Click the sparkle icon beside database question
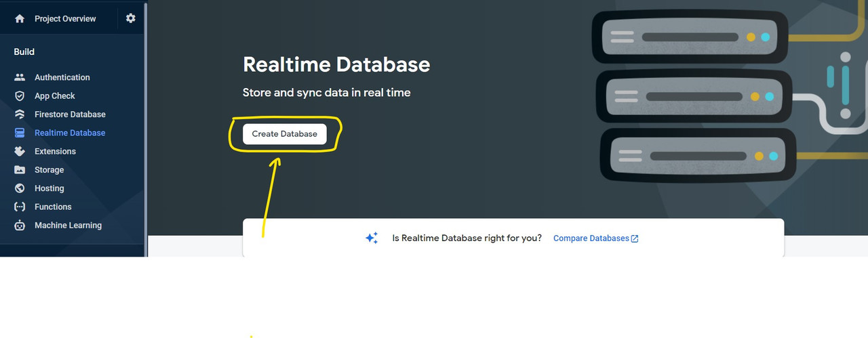Screen dimensions: 868x338 pyautogui.click(x=372, y=238)
